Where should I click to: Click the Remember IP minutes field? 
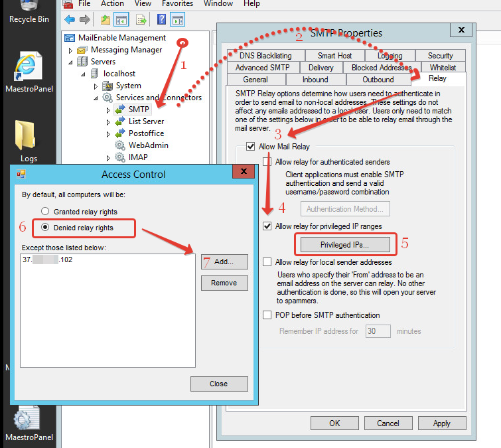378,331
